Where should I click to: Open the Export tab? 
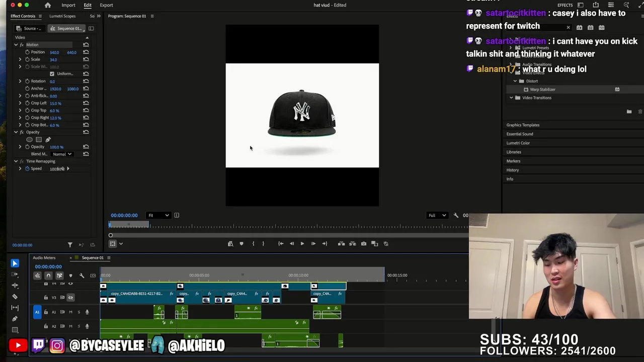pos(106,5)
